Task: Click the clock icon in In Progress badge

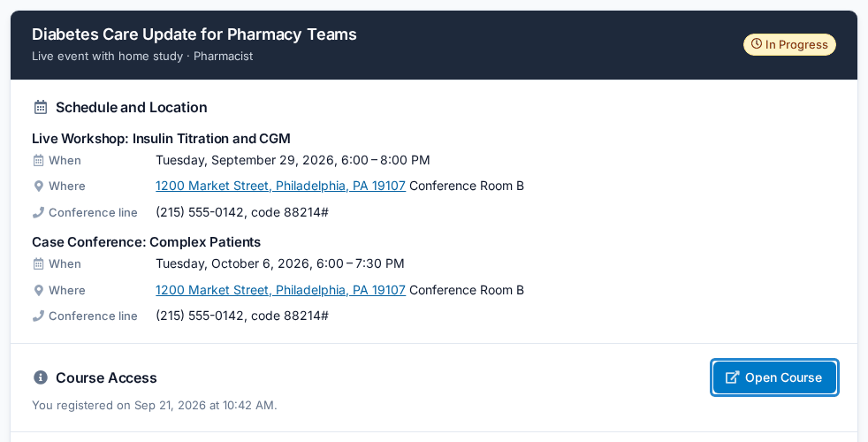Action: (x=756, y=43)
